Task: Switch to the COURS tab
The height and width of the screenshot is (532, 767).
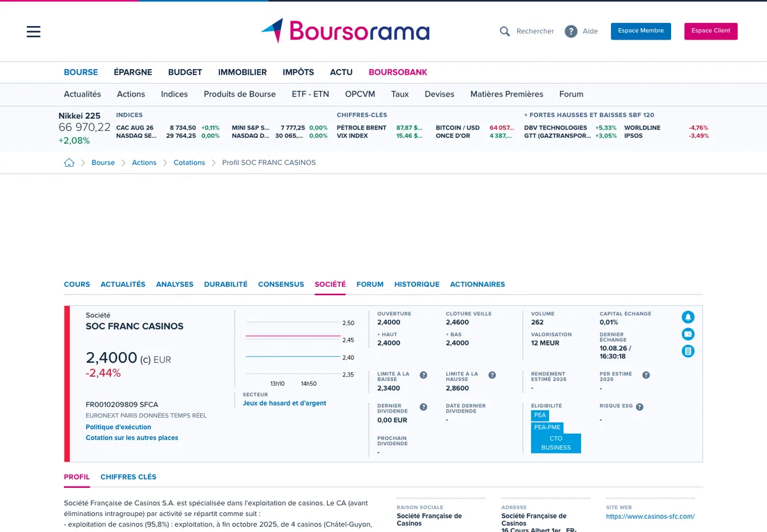Action: pos(77,284)
